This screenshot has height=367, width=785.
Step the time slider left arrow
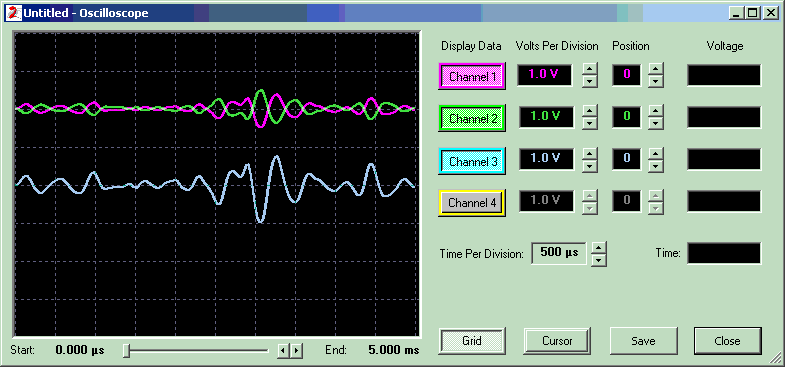coord(282,350)
